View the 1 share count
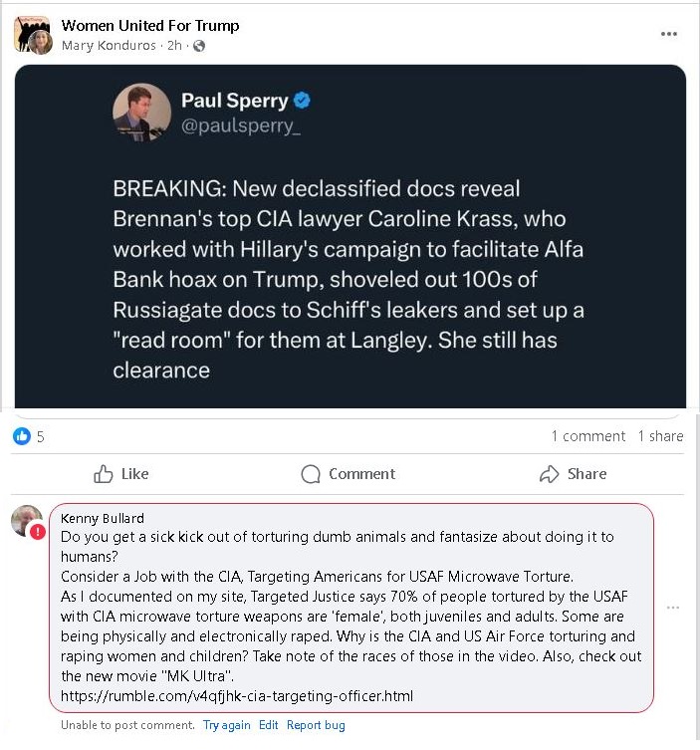The height and width of the screenshot is (750, 700). point(660,436)
